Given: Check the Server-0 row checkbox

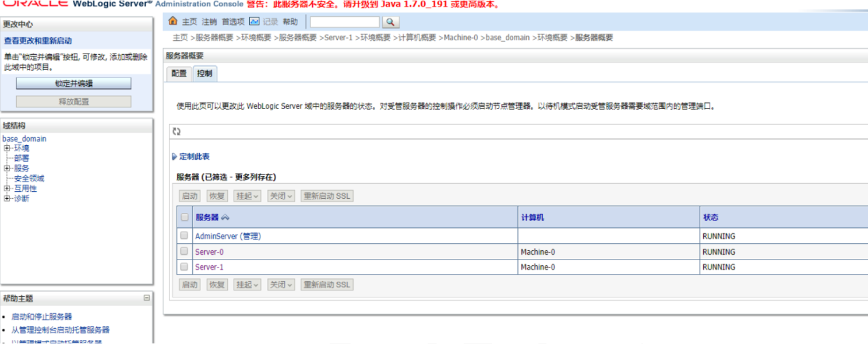Looking at the screenshot, I should pos(184,251).
